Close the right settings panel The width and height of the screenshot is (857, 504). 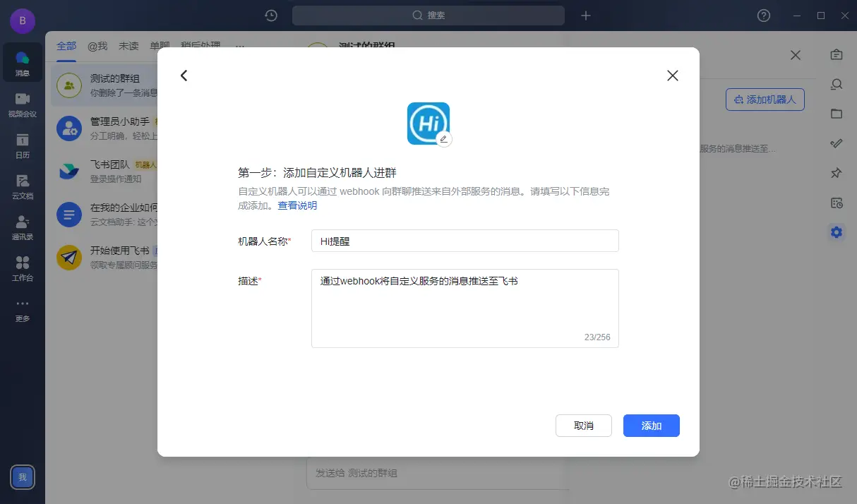796,55
